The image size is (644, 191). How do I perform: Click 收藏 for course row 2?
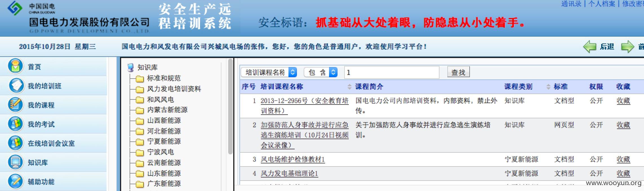click(x=623, y=125)
